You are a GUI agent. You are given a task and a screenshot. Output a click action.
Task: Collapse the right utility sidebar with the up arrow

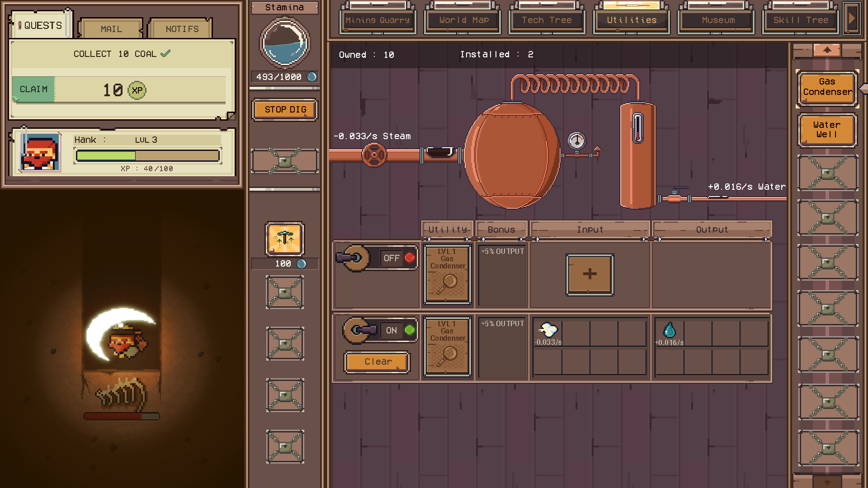click(828, 50)
